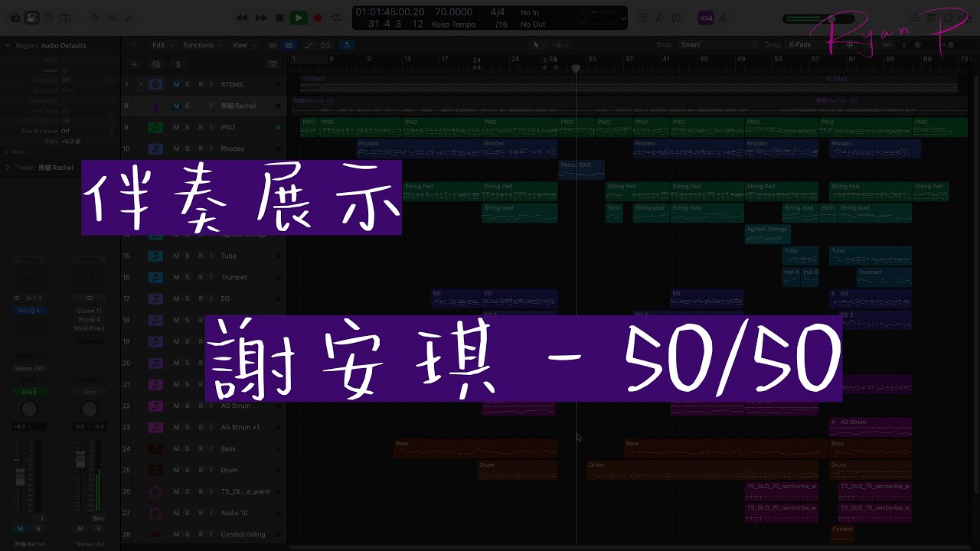This screenshot has width=980, height=551.
Task: Click the red Record button
Action: tap(317, 18)
